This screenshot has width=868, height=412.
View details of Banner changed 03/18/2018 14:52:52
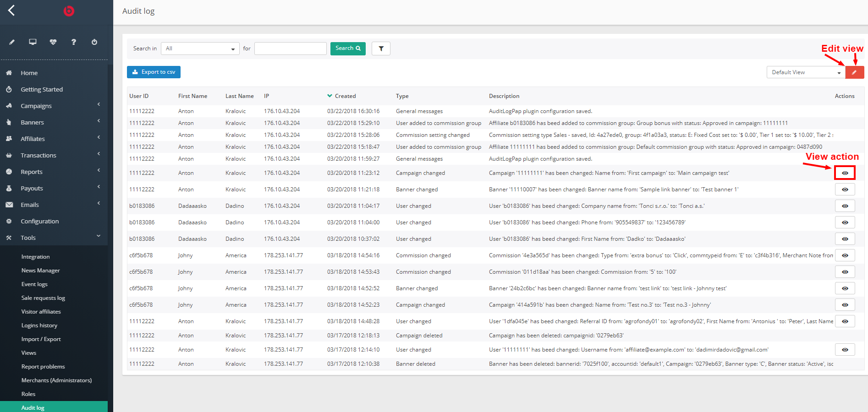(x=845, y=288)
